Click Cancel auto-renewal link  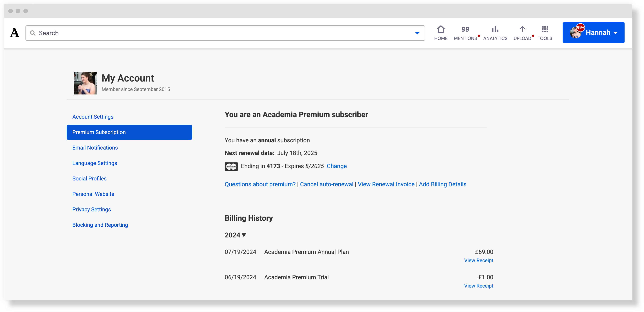click(x=326, y=184)
